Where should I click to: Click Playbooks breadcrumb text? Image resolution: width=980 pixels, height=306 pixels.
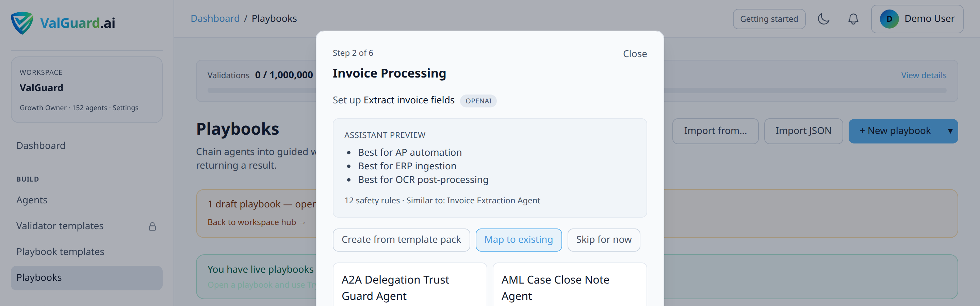(x=274, y=18)
